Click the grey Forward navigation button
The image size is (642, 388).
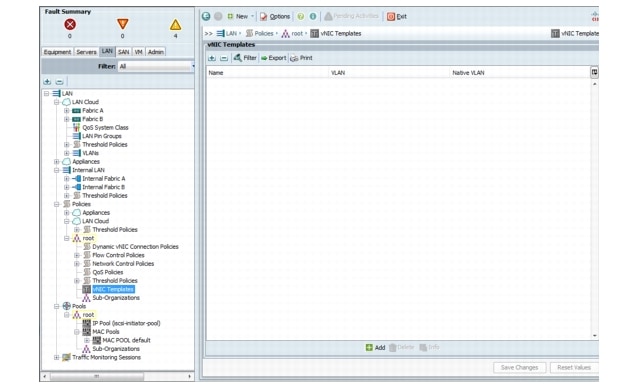pos(218,16)
